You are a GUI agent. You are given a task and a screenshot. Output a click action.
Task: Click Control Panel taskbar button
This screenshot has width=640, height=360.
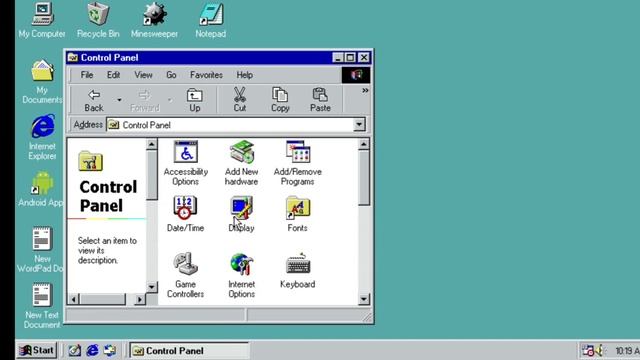[189, 351]
